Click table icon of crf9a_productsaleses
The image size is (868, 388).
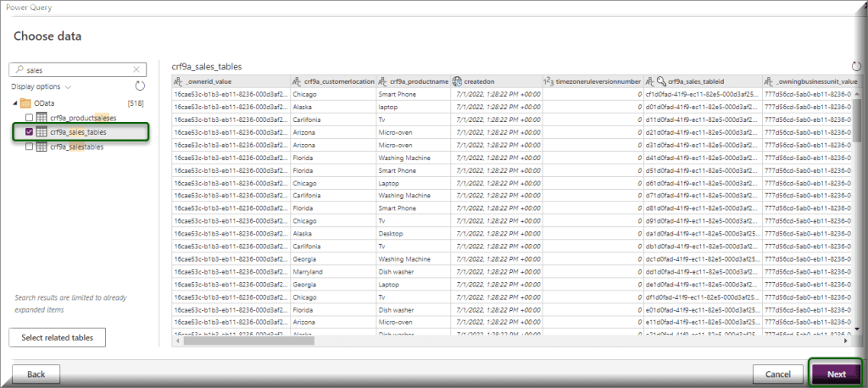(42, 118)
